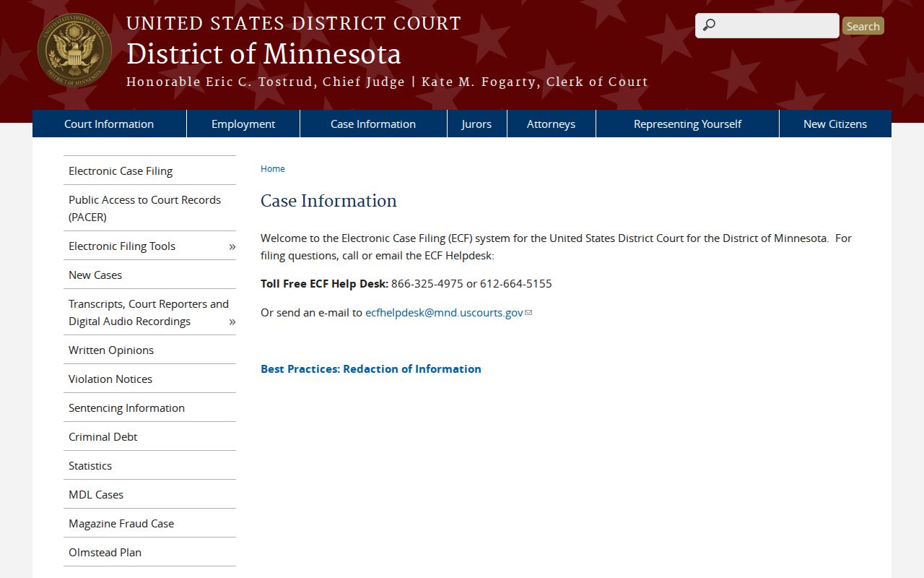Open the New Citizens menu
Image resolution: width=924 pixels, height=578 pixels.
pos(835,124)
